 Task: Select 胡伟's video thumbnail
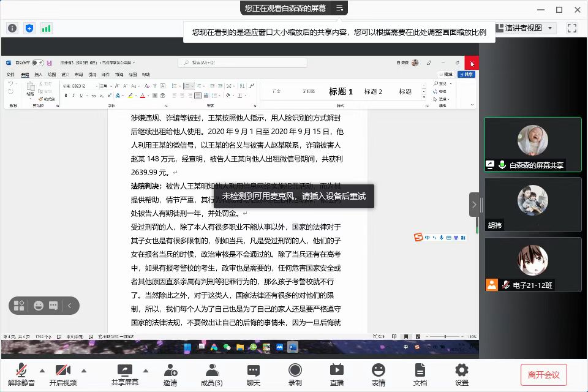(532, 204)
